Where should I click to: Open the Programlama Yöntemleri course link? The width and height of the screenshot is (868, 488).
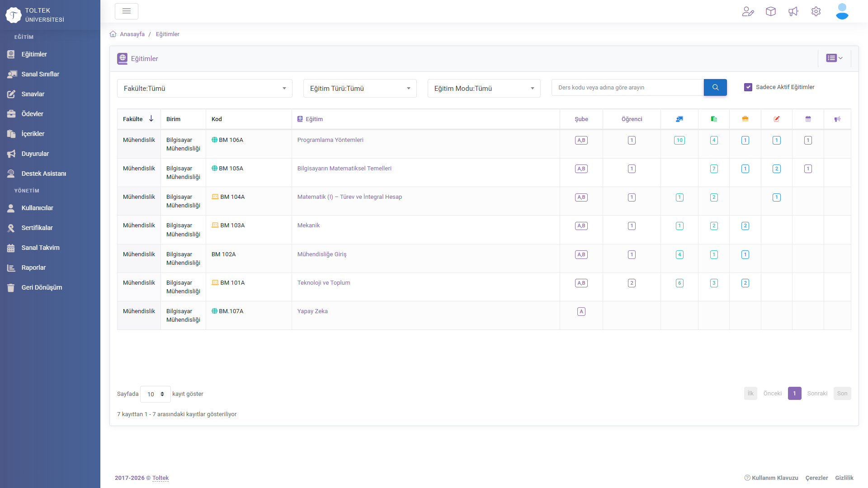[330, 140]
